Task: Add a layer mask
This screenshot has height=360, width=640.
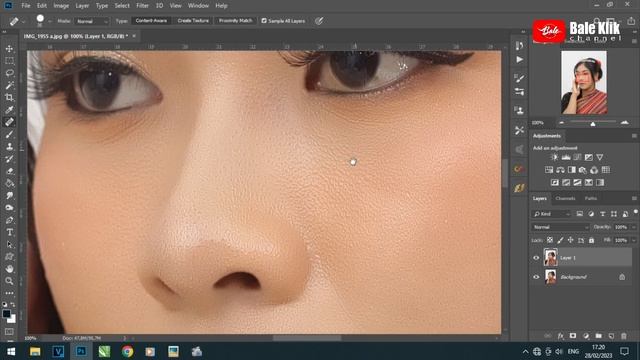Action: pyautogui.click(x=573, y=336)
